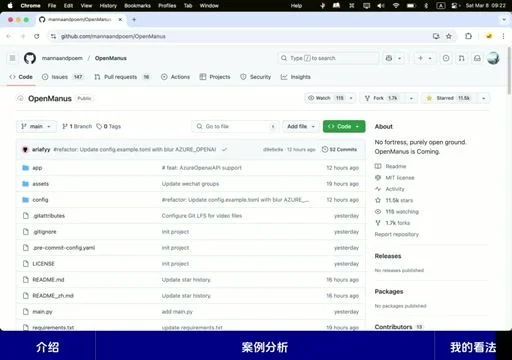Open macOS Wi-Fi status icon

click(x=396, y=6)
